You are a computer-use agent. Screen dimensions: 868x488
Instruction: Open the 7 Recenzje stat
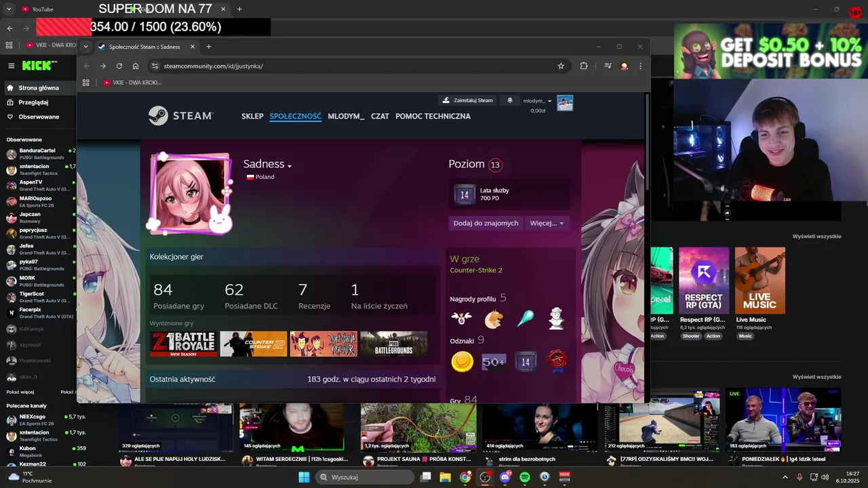(315, 296)
